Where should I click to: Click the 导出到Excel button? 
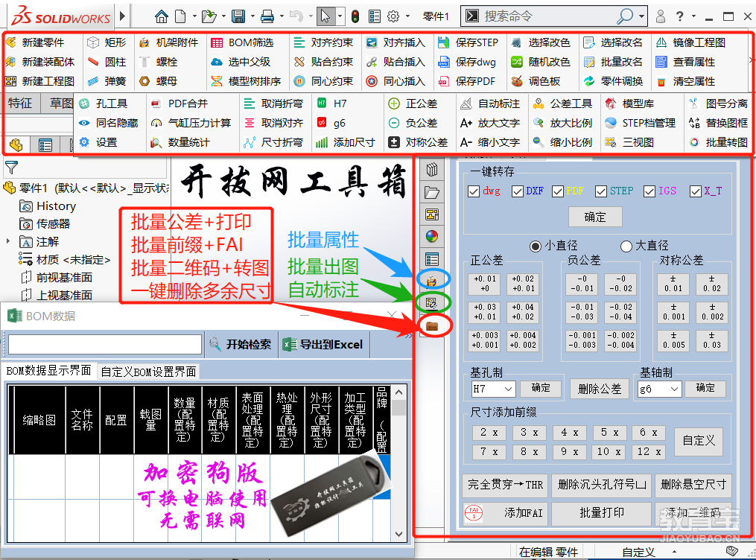(x=323, y=345)
